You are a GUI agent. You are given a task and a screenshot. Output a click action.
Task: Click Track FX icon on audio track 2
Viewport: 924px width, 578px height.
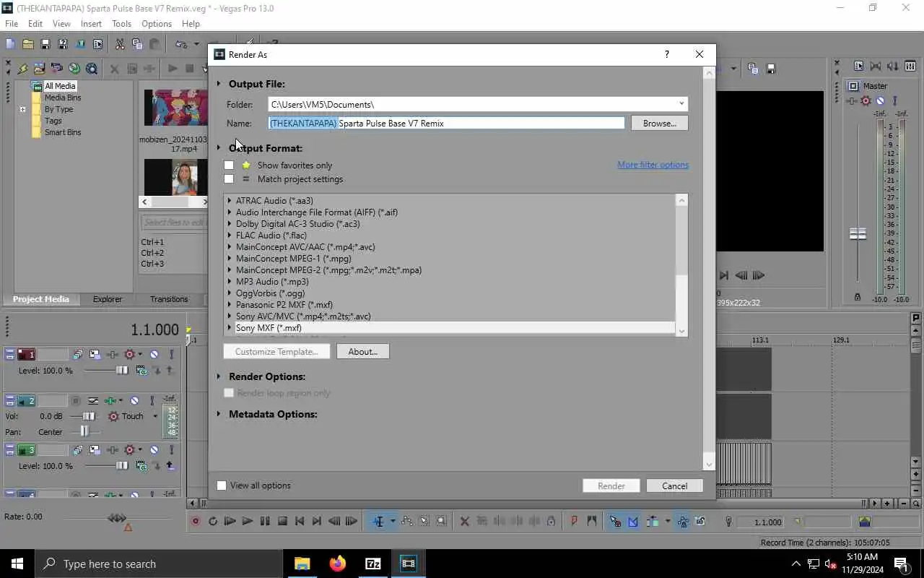110,401
